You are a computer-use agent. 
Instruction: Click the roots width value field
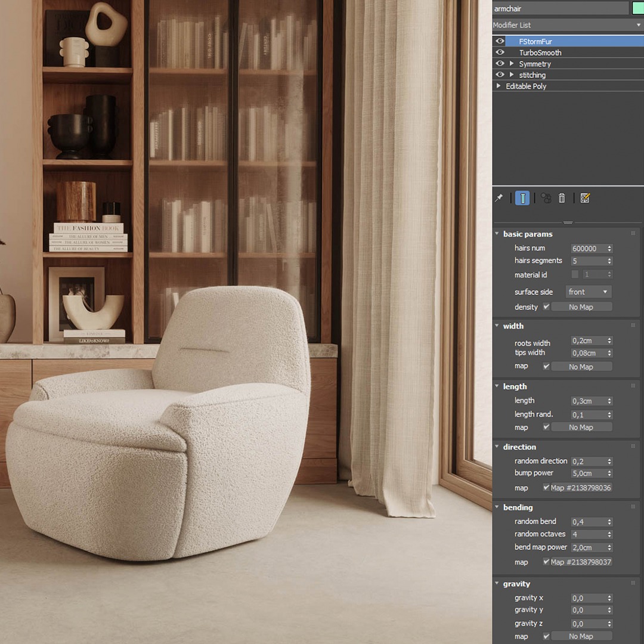pos(588,340)
